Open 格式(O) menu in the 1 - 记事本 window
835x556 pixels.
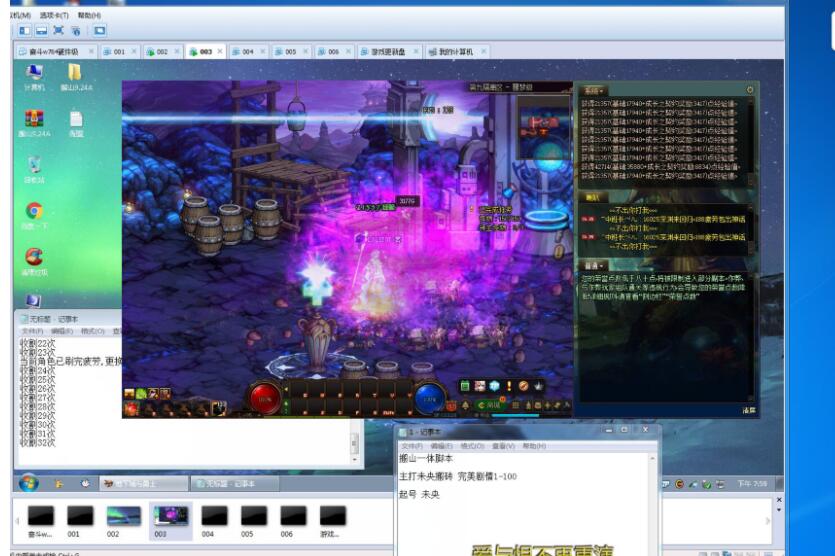tap(472, 446)
